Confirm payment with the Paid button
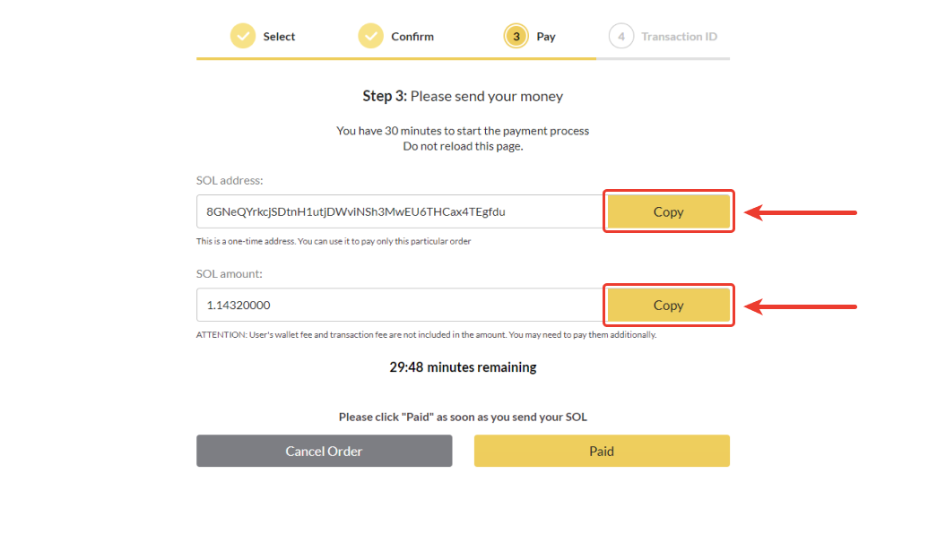 (x=602, y=451)
